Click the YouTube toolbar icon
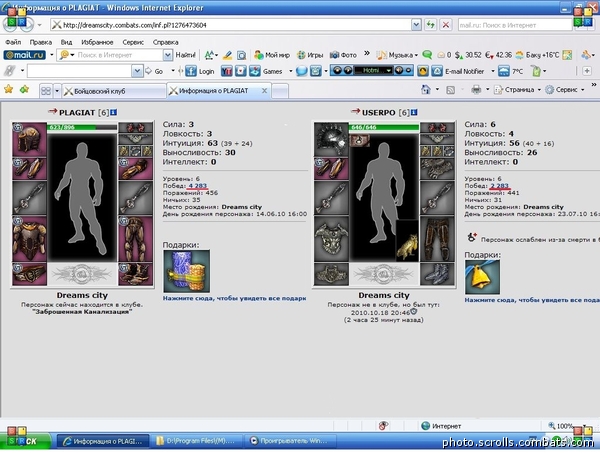This screenshot has height=453, width=600. tap(227, 71)
